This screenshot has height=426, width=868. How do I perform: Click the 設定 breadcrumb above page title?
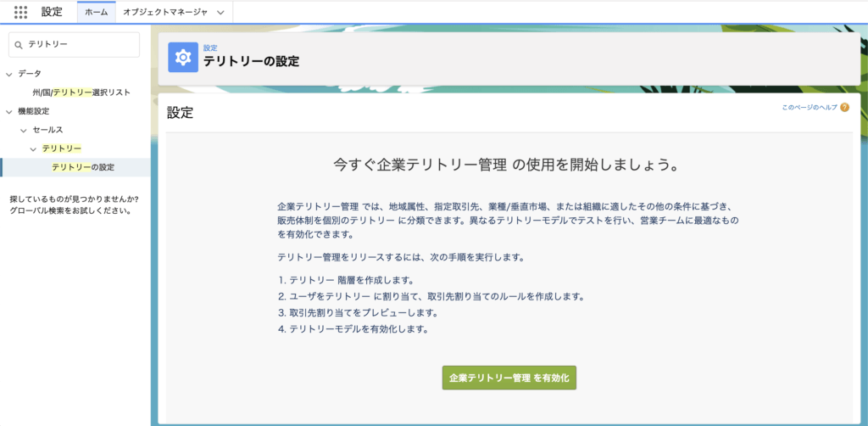click(x=210, y=48)
